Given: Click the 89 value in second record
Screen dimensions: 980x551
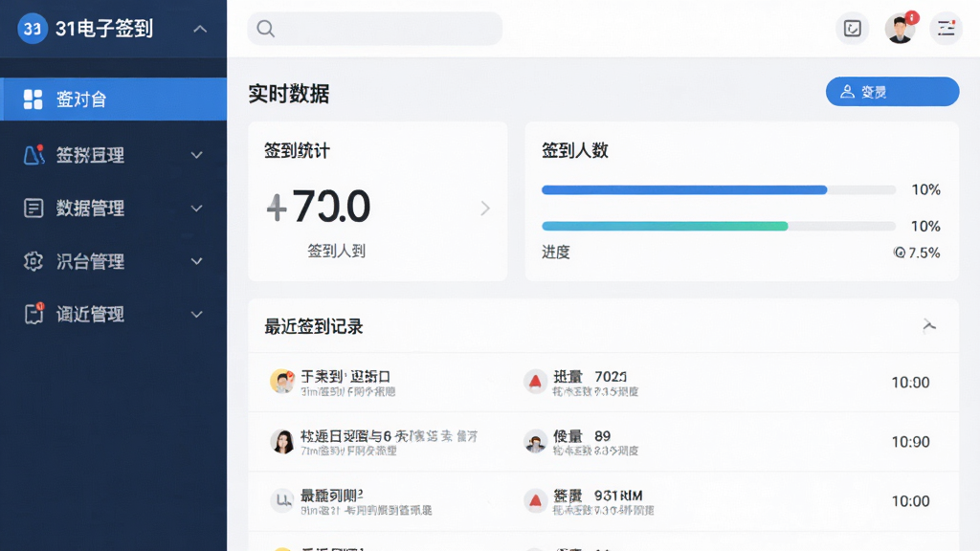Looking at the screenshot, I should [603, 436].
